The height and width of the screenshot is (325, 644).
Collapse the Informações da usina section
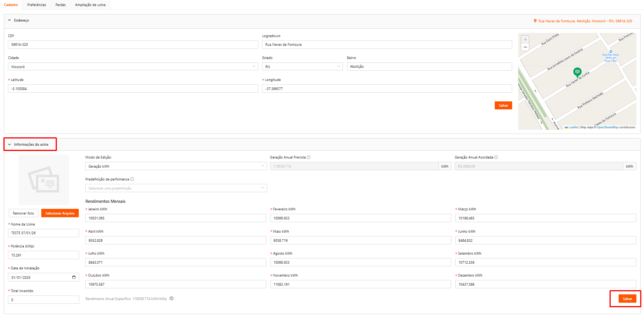point(9,145)
